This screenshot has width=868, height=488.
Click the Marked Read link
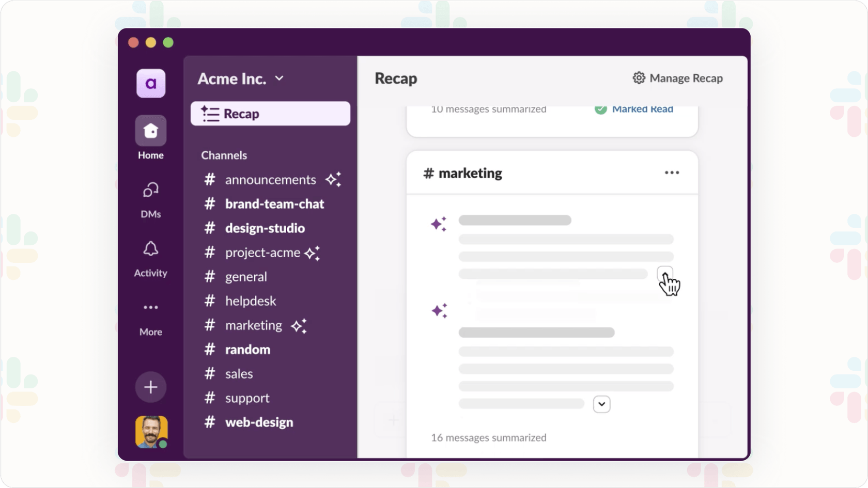(642, 109)
